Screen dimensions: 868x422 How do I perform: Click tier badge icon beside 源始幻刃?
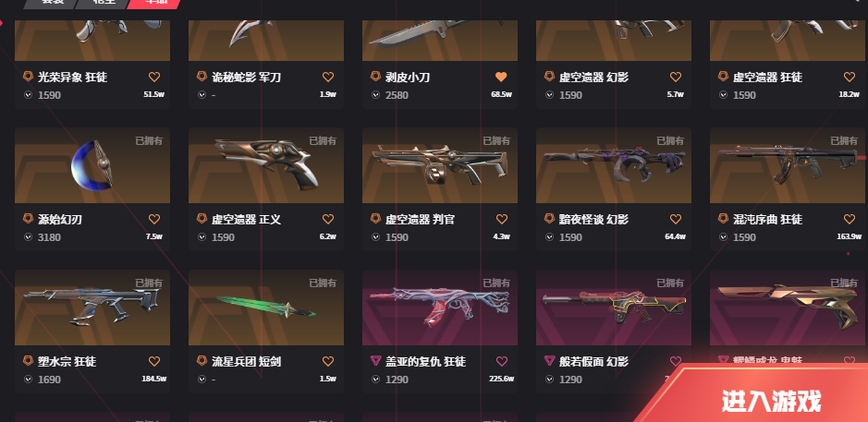tap(29, 219)
